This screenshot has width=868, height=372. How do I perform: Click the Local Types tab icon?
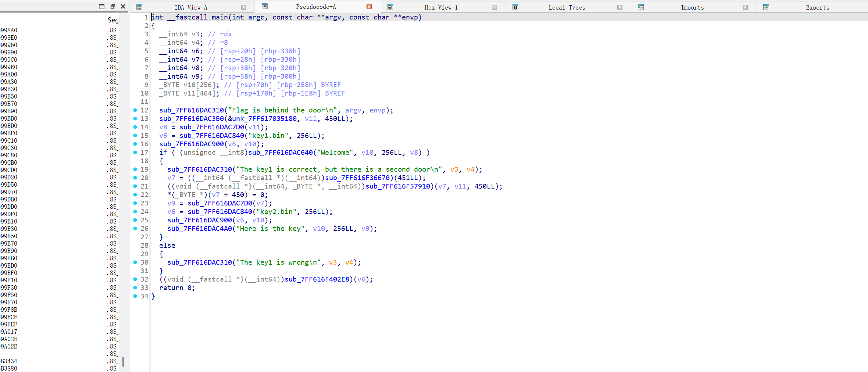[515, 7]
